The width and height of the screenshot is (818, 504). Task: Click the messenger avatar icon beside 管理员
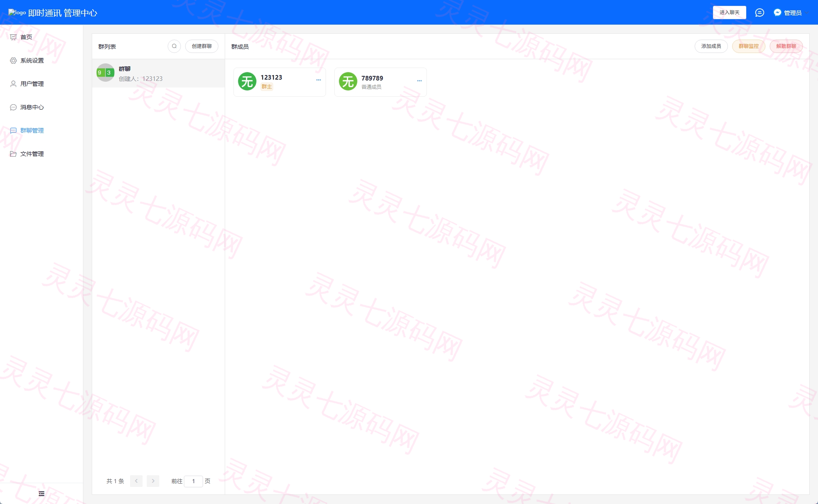778,13
